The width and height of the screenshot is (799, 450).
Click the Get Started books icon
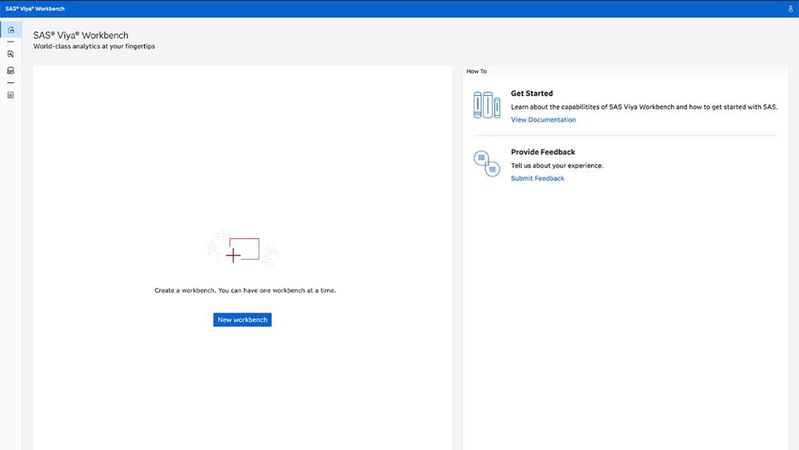[x=487, y=105]
